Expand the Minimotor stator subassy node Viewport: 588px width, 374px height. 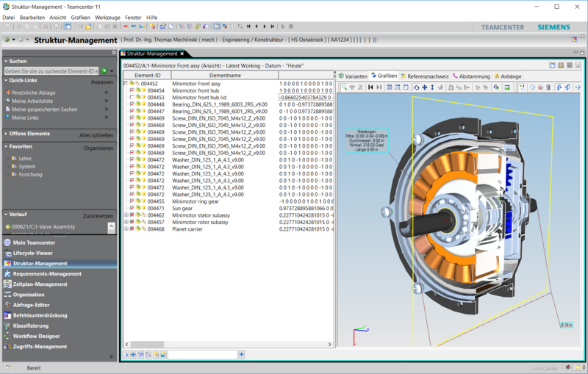[126, 215]
